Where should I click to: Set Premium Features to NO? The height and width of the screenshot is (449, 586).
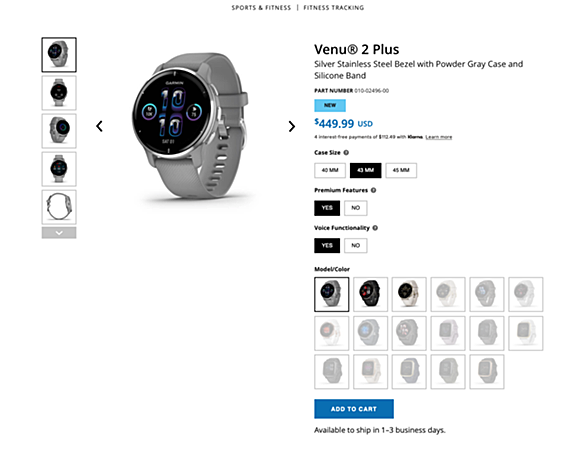(355, 208)
